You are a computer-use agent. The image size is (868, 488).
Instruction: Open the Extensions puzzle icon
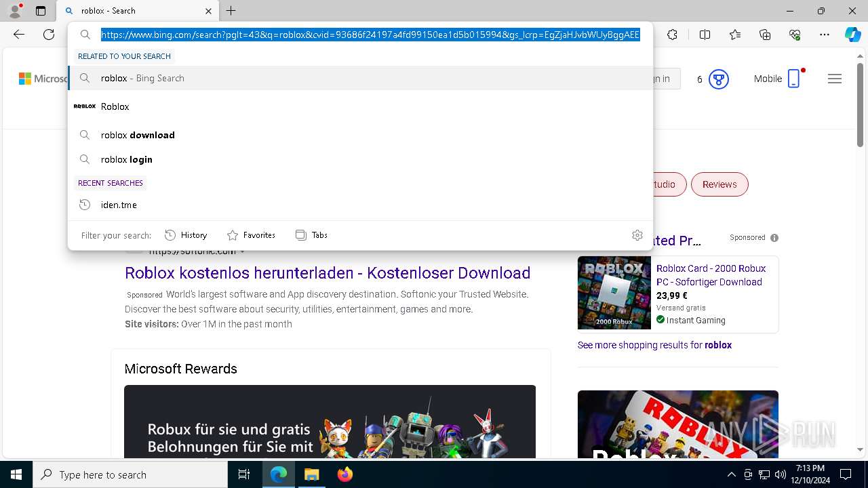(x=672, y=35)
